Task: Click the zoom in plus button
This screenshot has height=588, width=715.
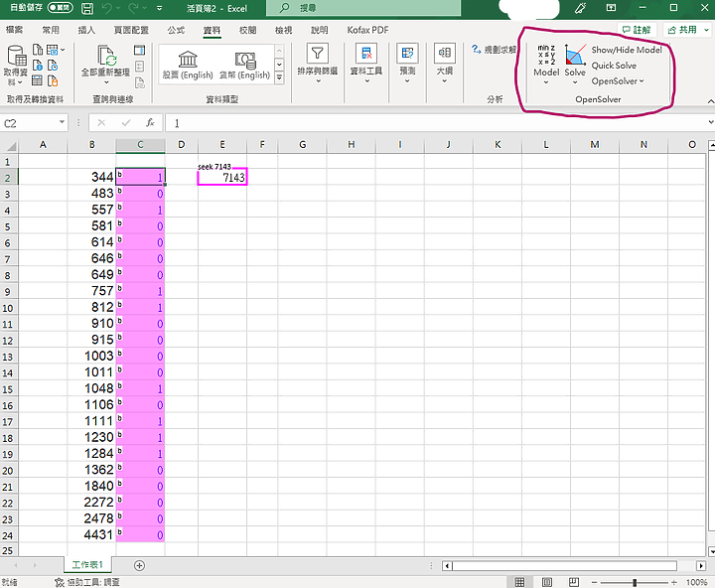Action: 674,582
